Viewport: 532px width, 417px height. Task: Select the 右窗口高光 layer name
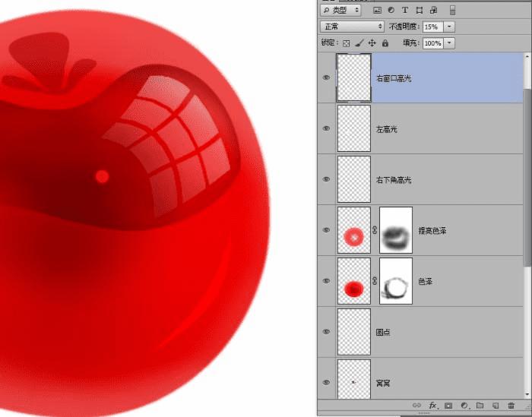click(394, 78)
